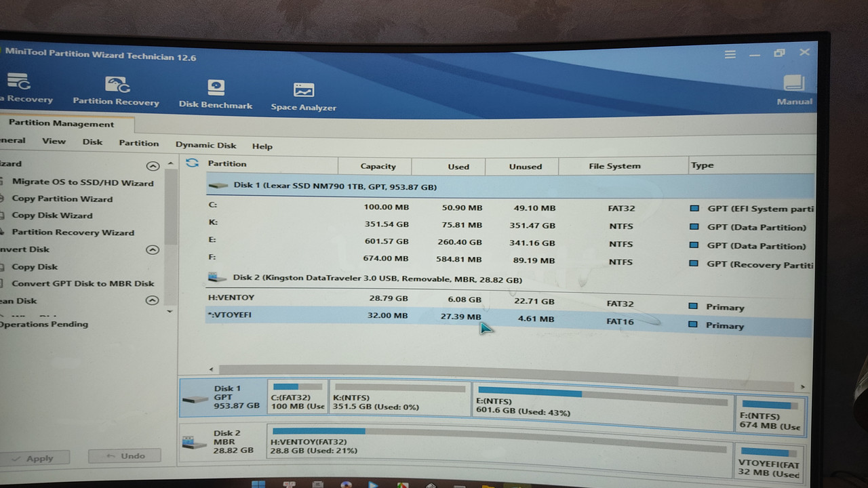The image size is (868, 488).
Task: Sort by File System column header
Action: [623, 166]
